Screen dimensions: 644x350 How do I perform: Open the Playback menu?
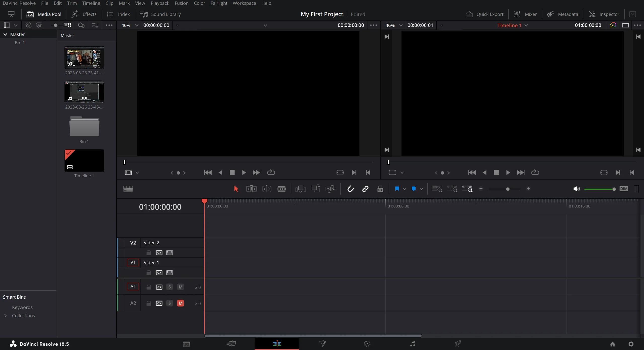pyautogui.click(x=160, y=3)
